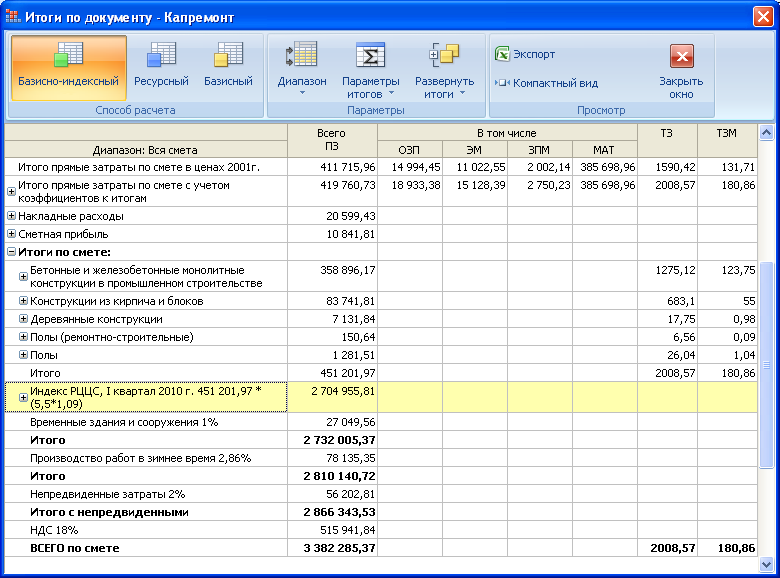Select the Базисно-индексный calculation method

click(69, 67)
